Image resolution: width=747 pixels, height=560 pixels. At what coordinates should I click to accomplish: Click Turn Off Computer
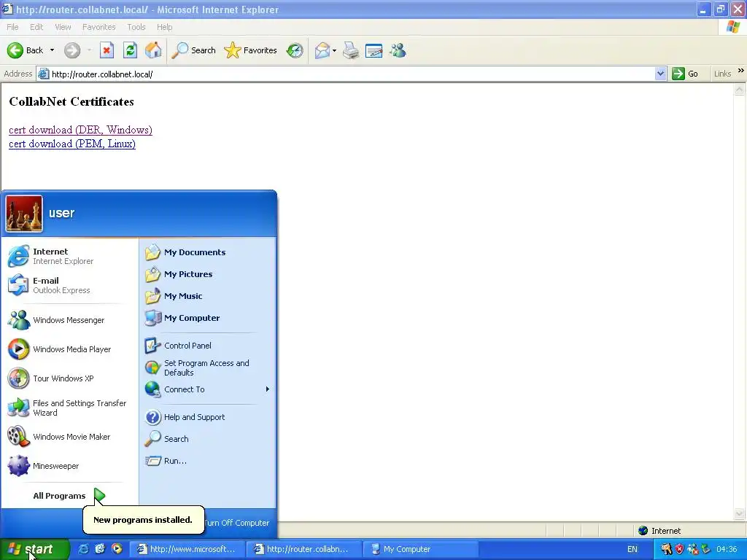[237, 523]
